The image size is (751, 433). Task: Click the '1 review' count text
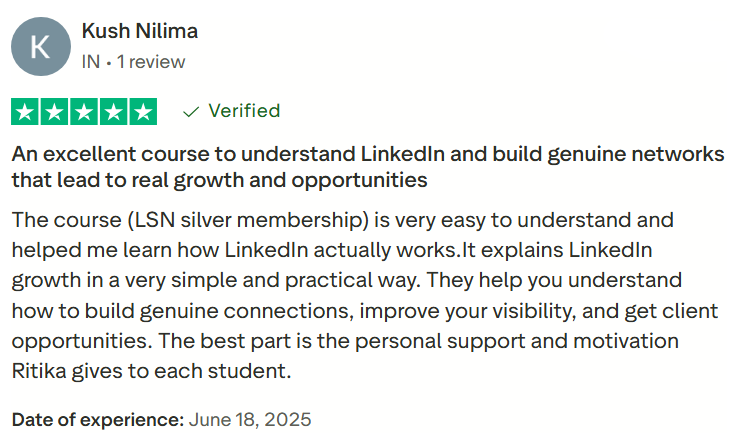(x=151, y=61)
